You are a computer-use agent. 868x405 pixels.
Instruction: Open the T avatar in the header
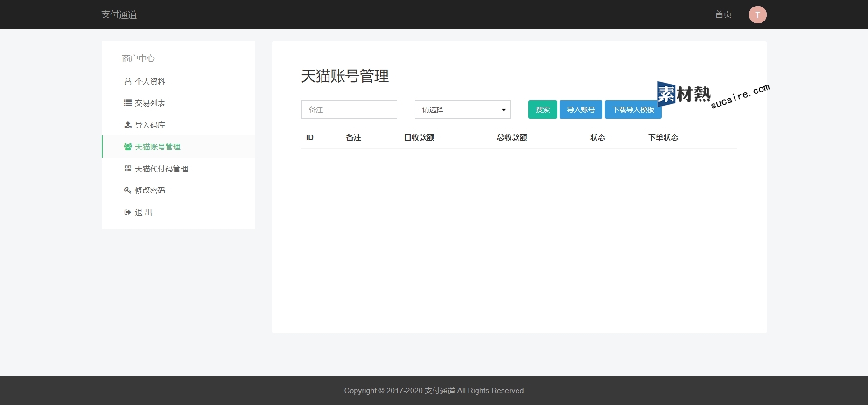pos(757,14)
